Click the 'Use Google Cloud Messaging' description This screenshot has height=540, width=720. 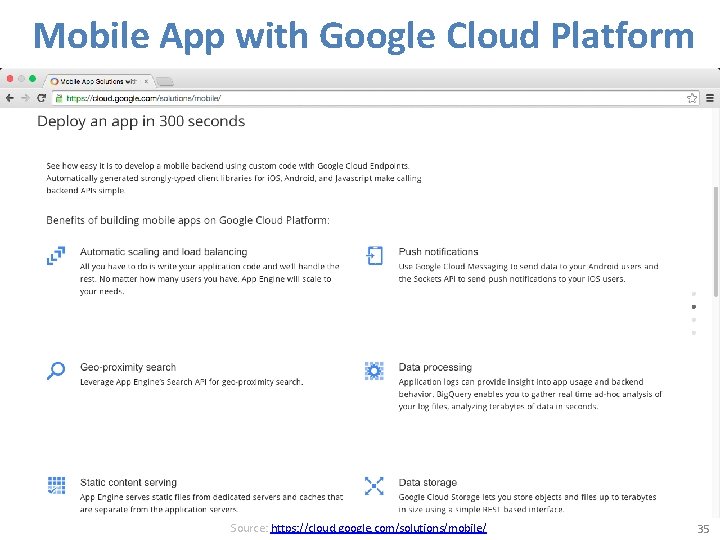(528, 272)
